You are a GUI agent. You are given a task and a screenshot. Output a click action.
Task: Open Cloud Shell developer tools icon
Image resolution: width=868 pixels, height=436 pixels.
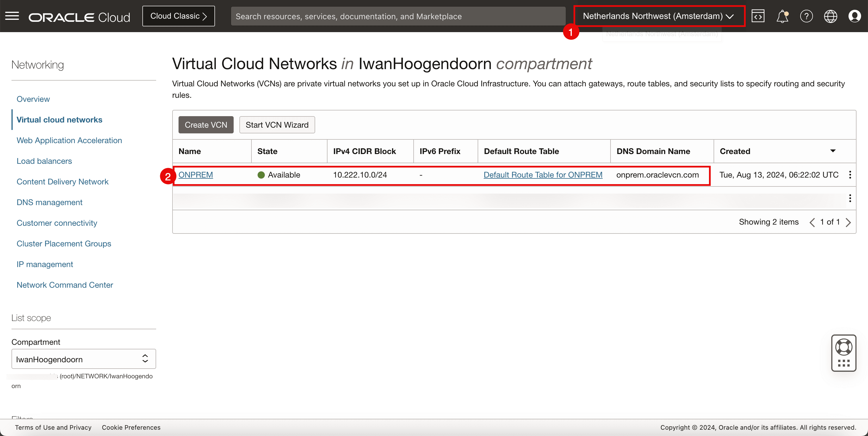pos(757,16)
